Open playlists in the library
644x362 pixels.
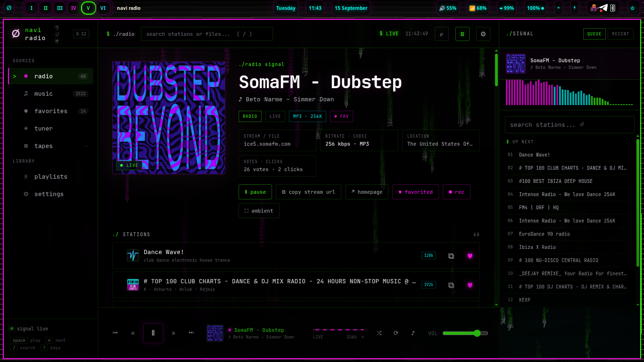[51, 176]
